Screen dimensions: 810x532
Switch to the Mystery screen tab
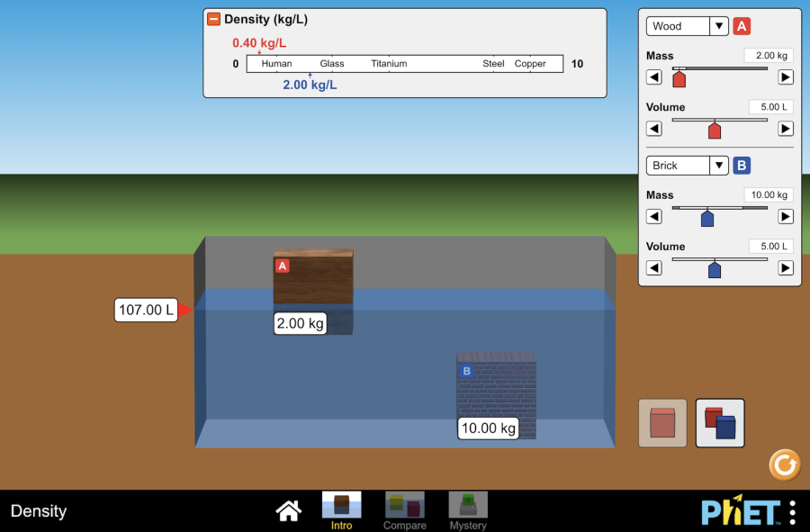(468, 510)
